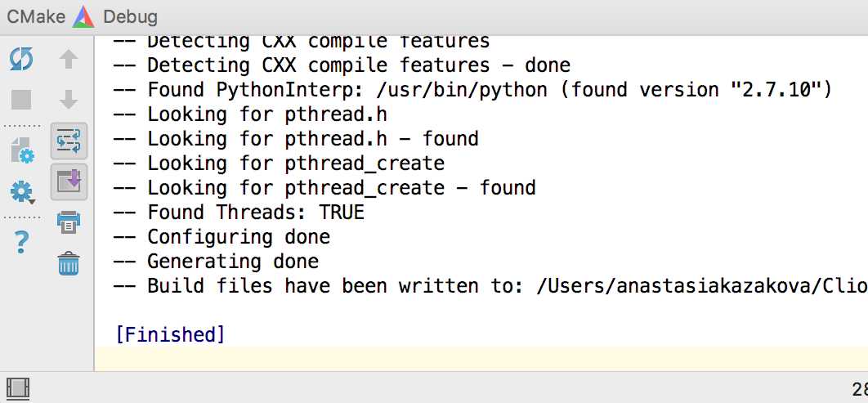Clear all output using the trash icon
The image size is (868, 403).
(x=69, y=263)
